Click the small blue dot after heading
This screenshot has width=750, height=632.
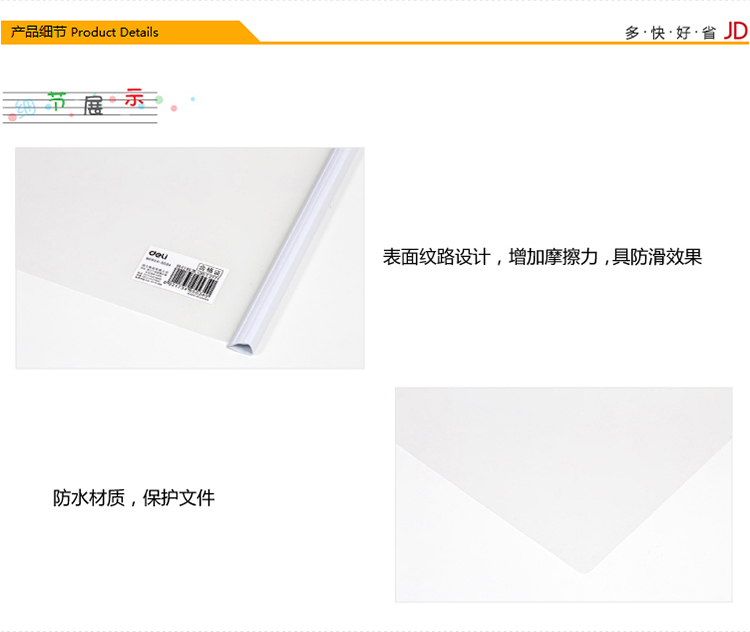tap(193, 99)
